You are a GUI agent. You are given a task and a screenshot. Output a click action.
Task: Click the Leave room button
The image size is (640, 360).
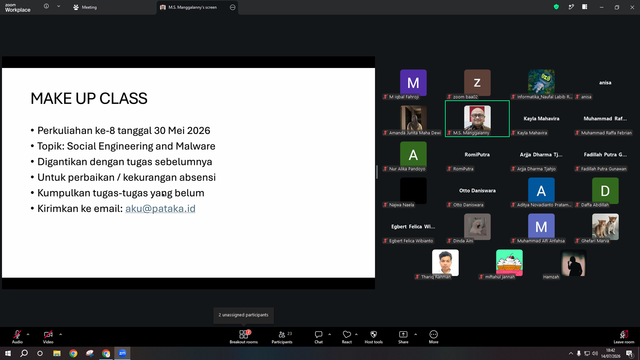(624, 337)
